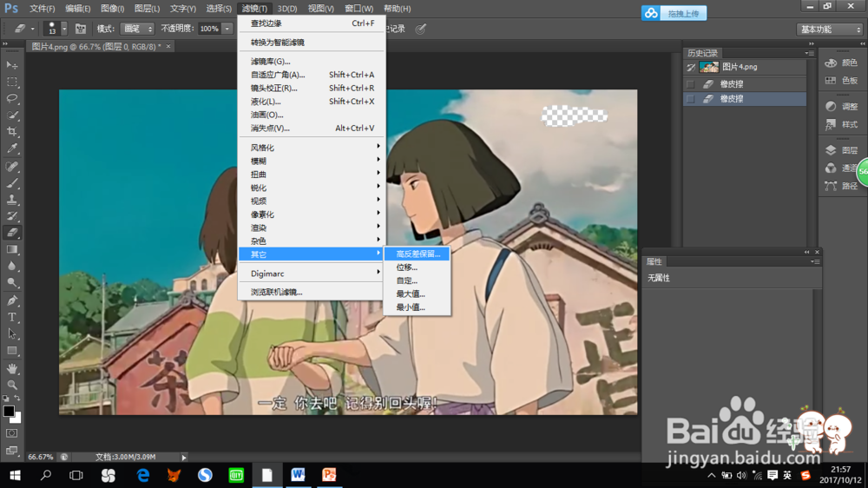Viewport: 868px width, 488px height.
Task: Choose 液化(L) in the filter menu
Action: [311, 102]
